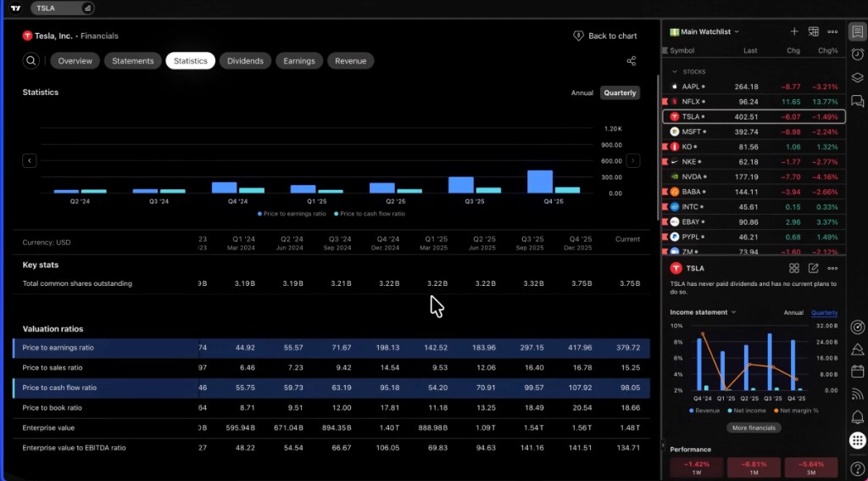868x481 pixels.
Task: Open the Object tree layers icon in the sidebar
Action: [857, 77]
